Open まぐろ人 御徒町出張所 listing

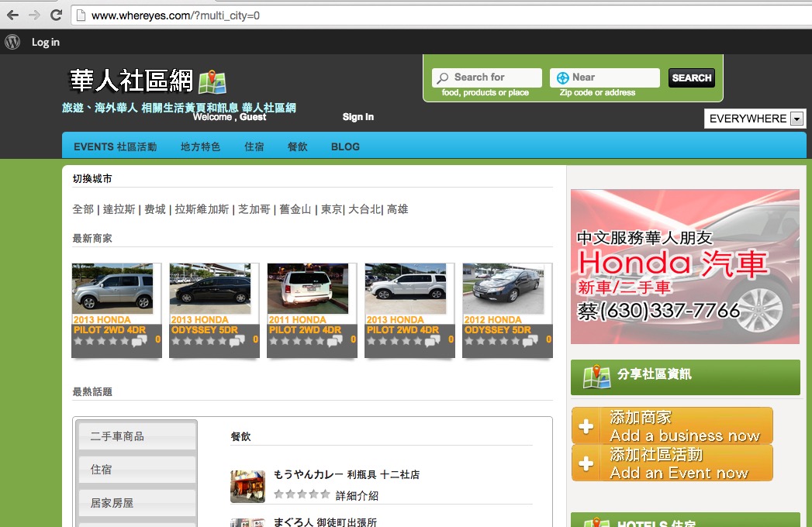click(325, 522)
